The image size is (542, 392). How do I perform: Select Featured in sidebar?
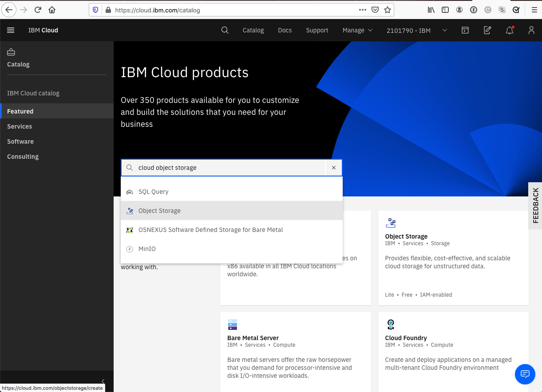pos(57,111)
